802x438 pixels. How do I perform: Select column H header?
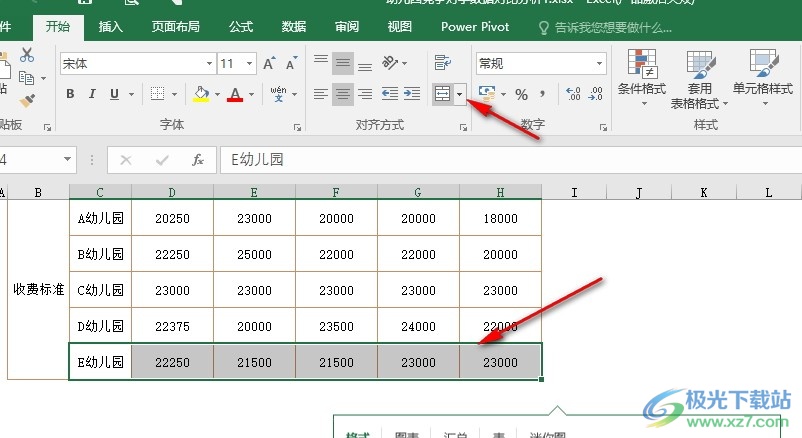pos(500,192)
